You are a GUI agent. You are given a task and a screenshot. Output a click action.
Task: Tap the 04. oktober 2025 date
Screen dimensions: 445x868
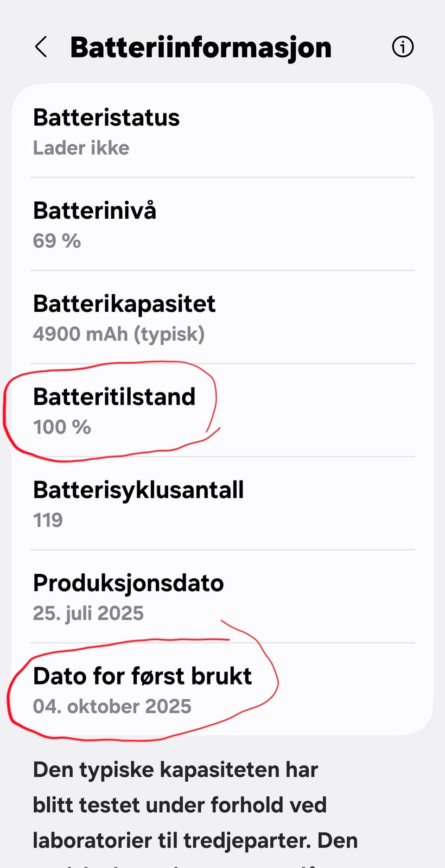click(x=112, y=707)
